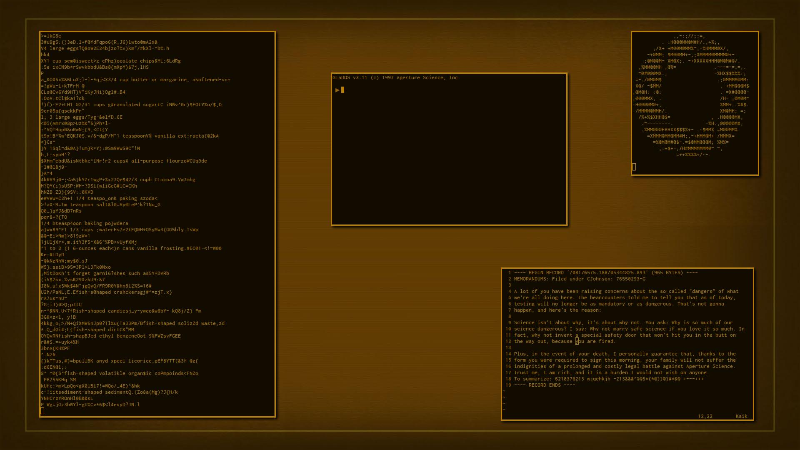The width and height of the screenshot is (800, 450).
Task: Click the 'RECORD ENDS' line in memo window
Action: coord(544,385)
